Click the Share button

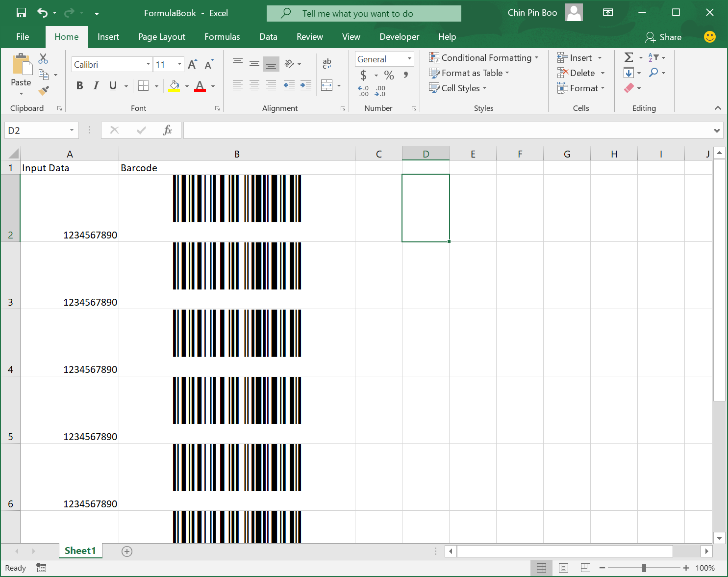click(664, 37)
